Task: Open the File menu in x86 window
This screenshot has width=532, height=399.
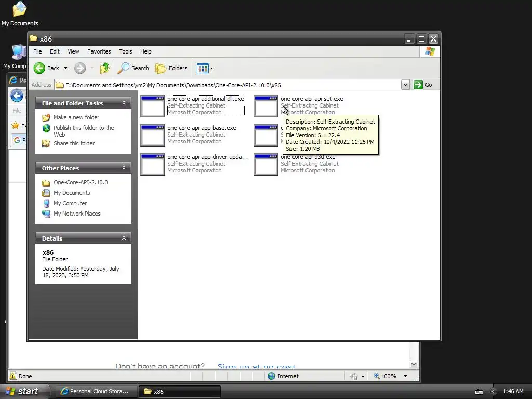Action: pos(37,51)
